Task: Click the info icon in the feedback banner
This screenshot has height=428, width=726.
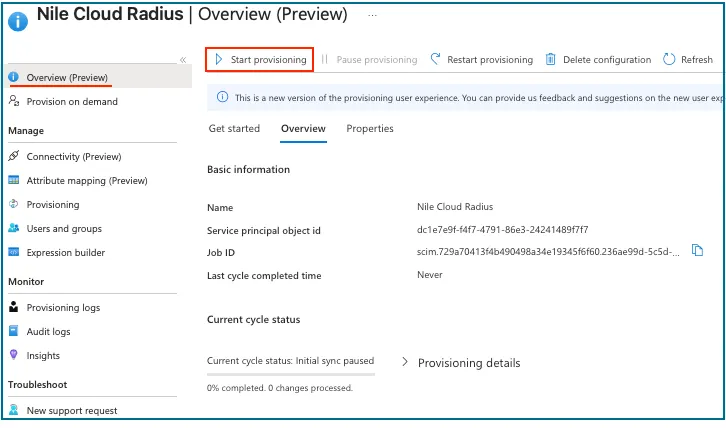Action: pyautogui.click(x=223, y=97)
